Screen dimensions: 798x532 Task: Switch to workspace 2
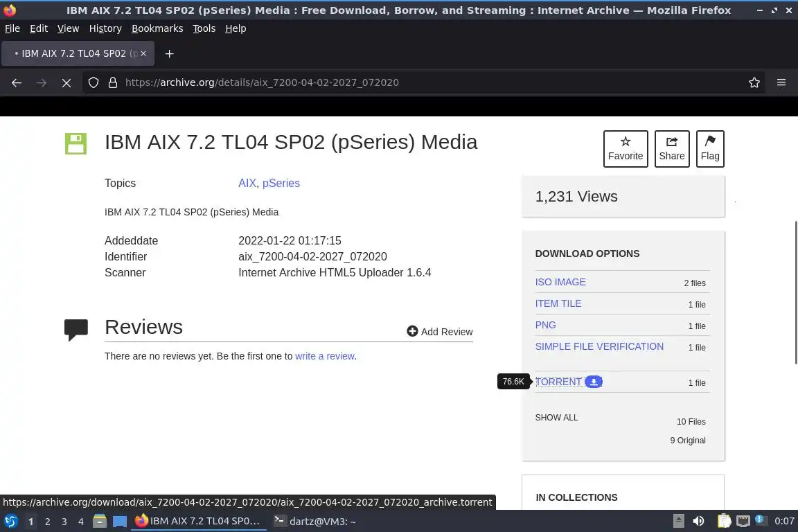(47, 522)
